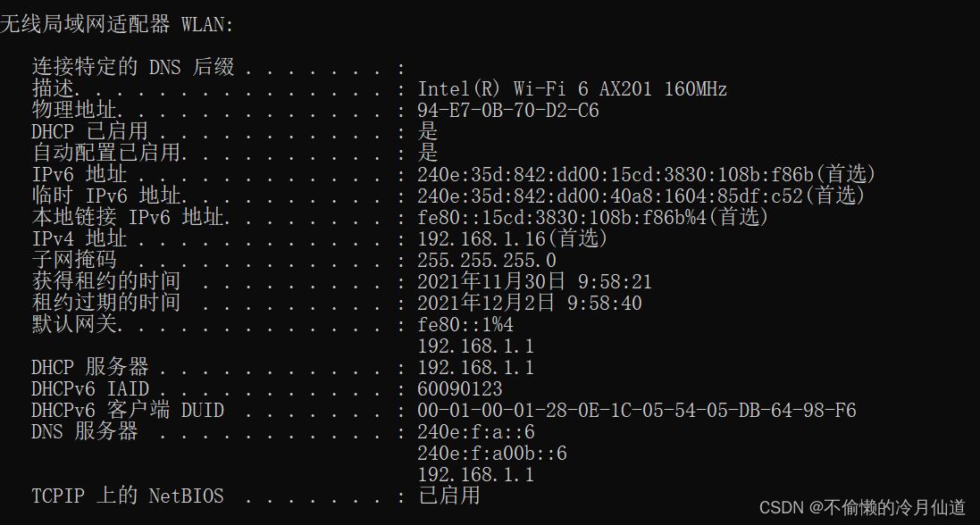Click the CSDN @不偷懒的冷月仙道 watermark
Viewport: 980px width, 525px height.
(x=862, y=508)
